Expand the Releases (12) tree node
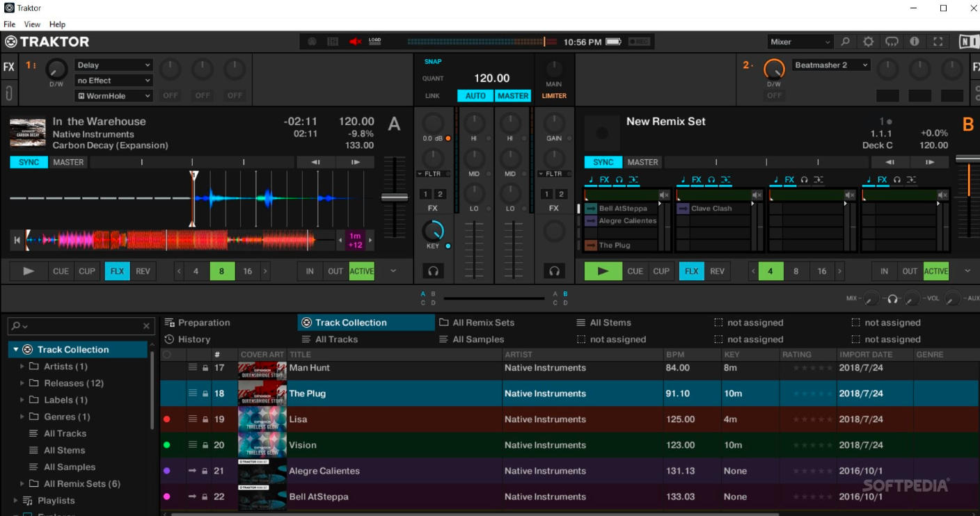980x516 pixels. [x=22, y=383]
